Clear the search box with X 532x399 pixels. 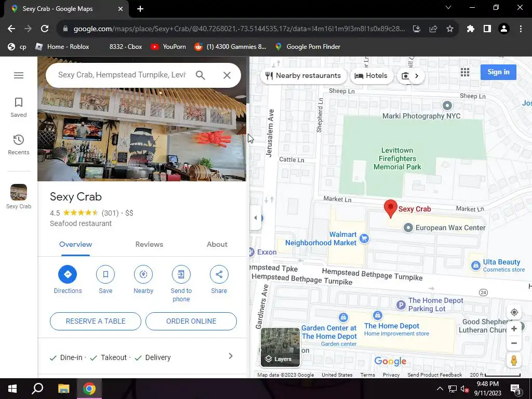[227, 75]
